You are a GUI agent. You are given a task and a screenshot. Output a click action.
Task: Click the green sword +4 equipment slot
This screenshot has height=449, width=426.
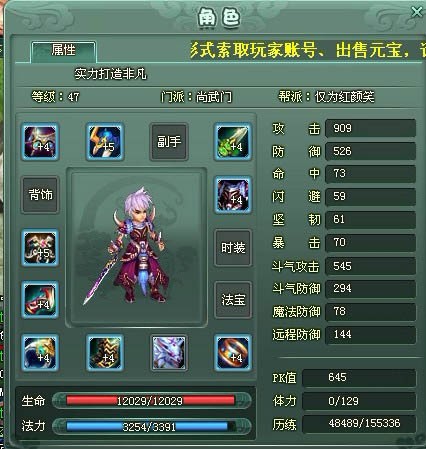coord(233,141)
